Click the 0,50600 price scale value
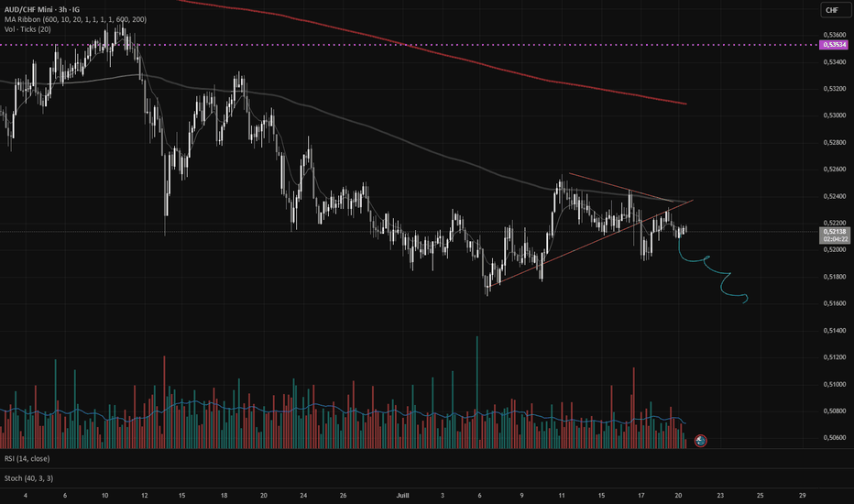Screen dimensions: 854x504 tap(834, 437)
